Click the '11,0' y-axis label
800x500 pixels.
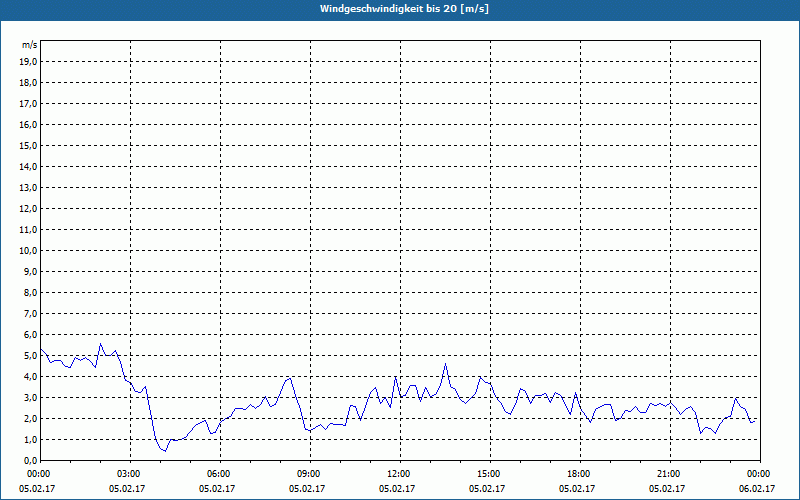point(28,230)
